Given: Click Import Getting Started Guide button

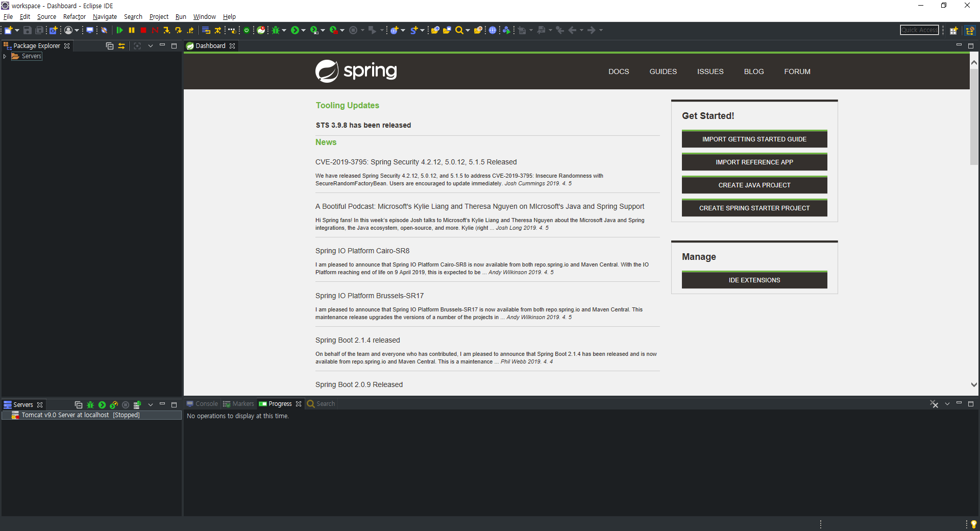Looking at the screenshot, I should click(x=754, y=139).
